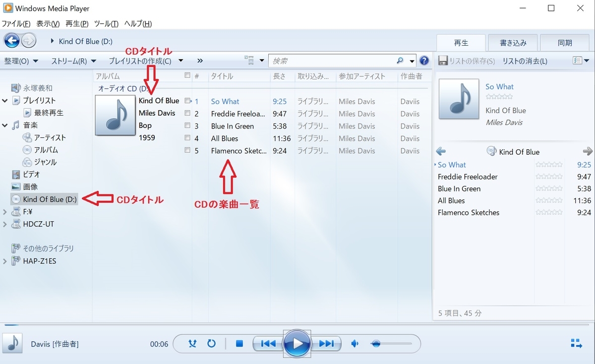
Task: Toggle shuffle mode
Action: 193,343
